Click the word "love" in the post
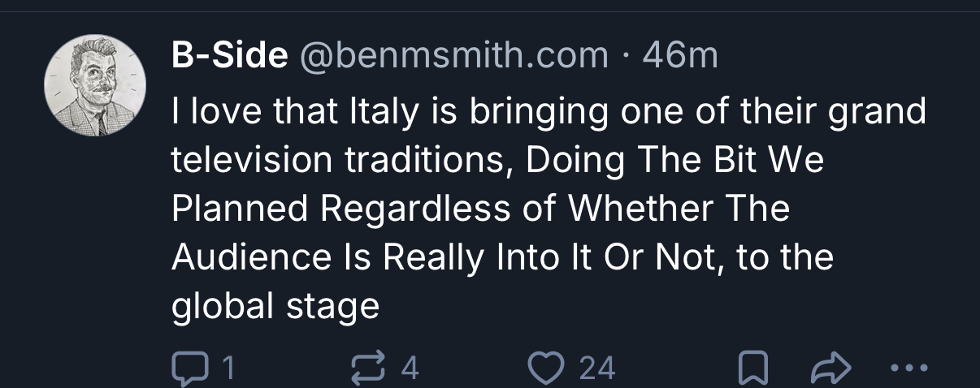The height and width of the screenshot is (388, 980). coord(219,111)
